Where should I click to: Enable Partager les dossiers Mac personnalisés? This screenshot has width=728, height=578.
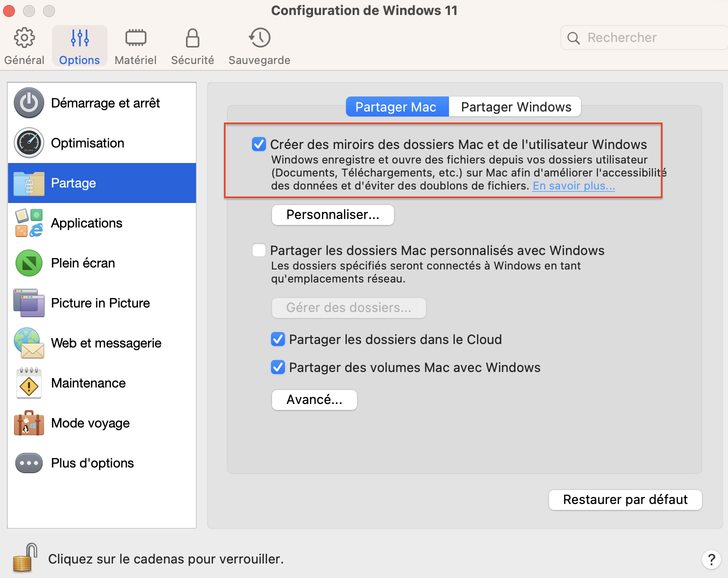(x=259, y=250)
